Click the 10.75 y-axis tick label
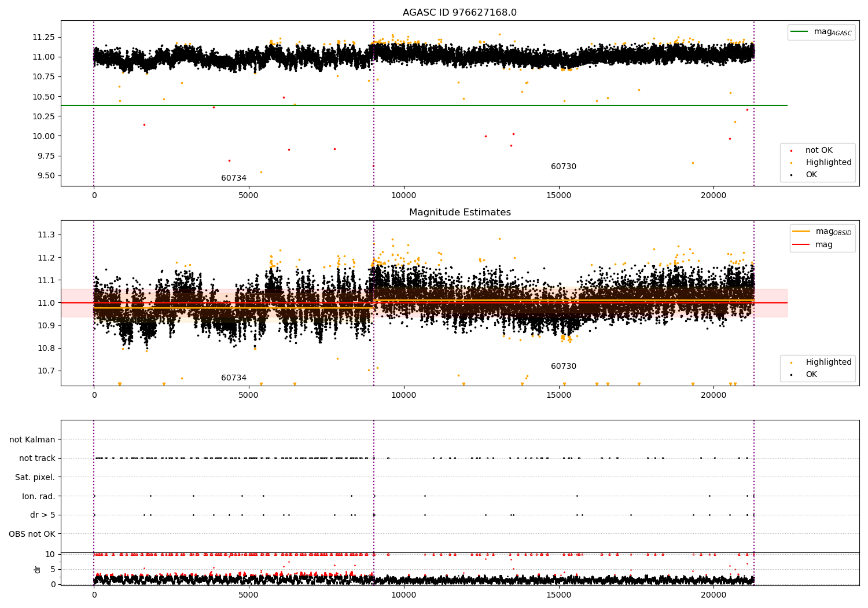868x608 pixels. pyautogui.click(x=43, y=77)
